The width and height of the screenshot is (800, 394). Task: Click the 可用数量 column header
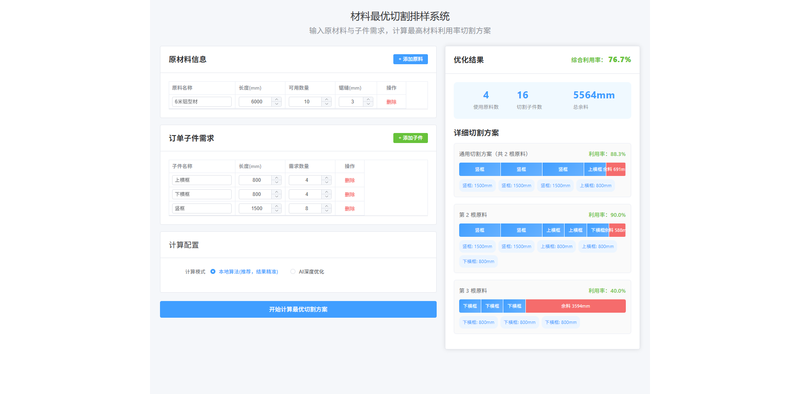coord(299,88)
